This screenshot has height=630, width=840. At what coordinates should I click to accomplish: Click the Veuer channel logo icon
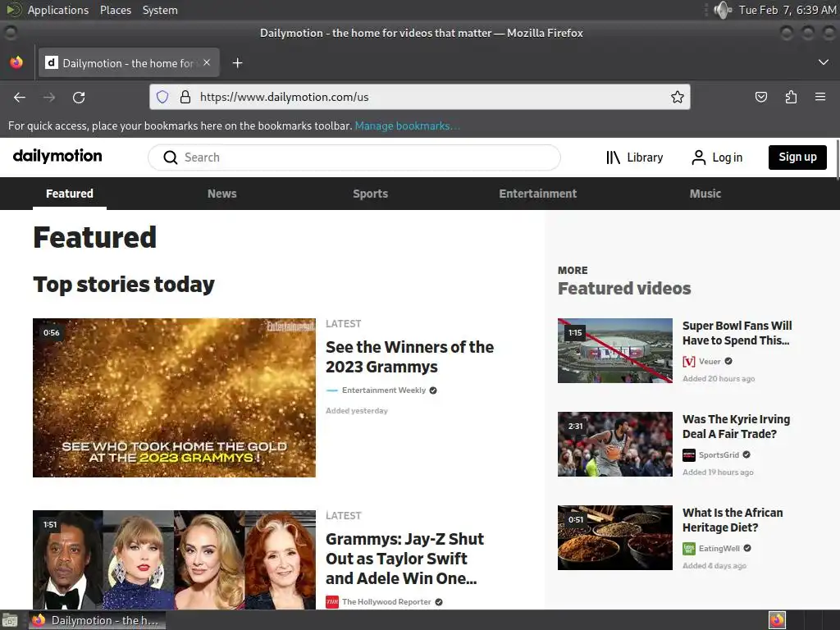click(x=689, y=362)
